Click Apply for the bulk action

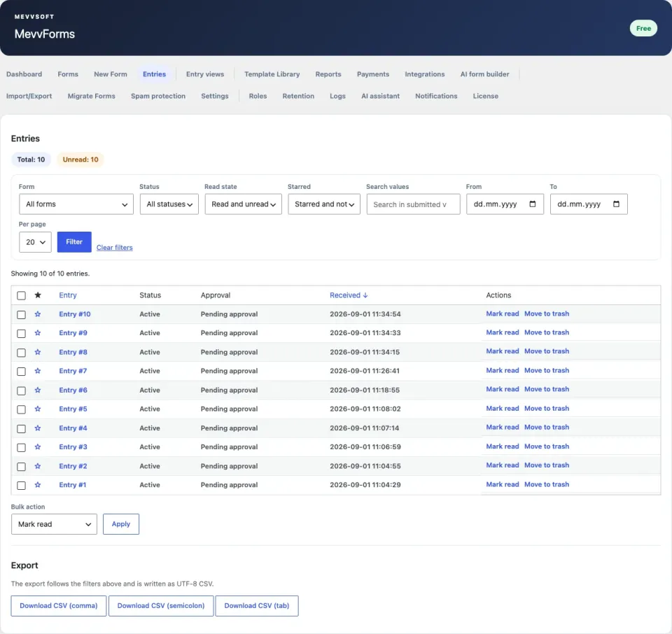click(x=121, y=524)
